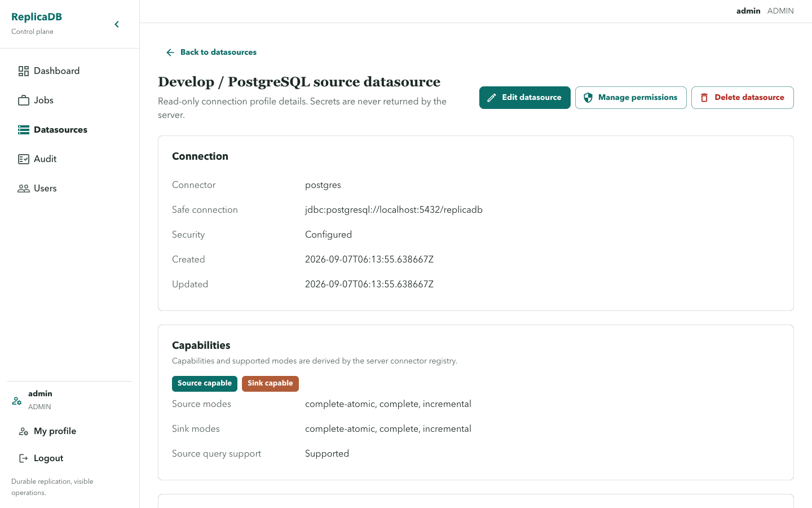Click the Source query support label

click(x=217, y=454)
